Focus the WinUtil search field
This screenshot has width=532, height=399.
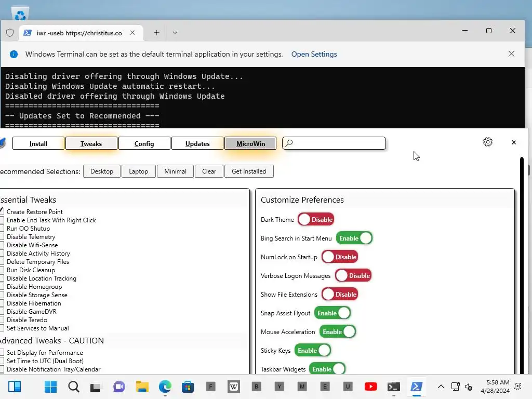334,143
